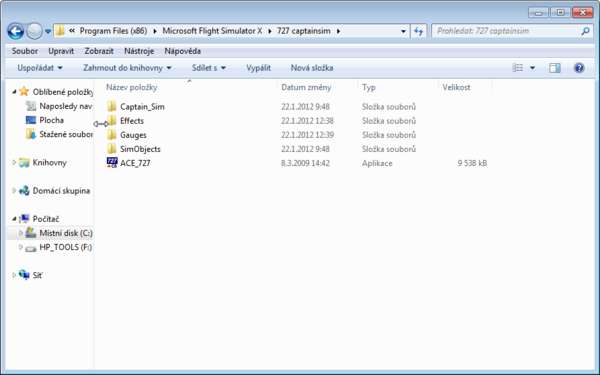Select the Captain_Sim folder icon

pos(111,106)
